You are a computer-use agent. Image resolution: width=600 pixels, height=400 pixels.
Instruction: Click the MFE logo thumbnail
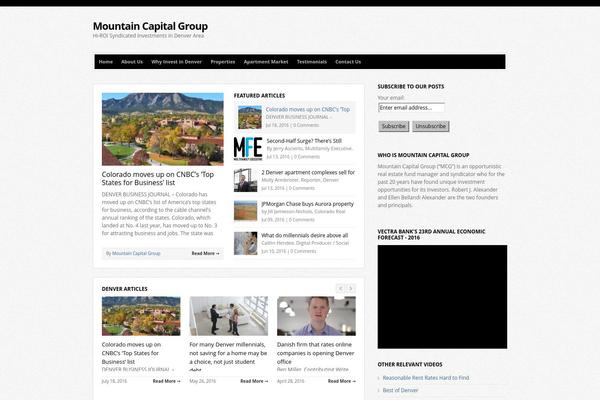(248, 149)
